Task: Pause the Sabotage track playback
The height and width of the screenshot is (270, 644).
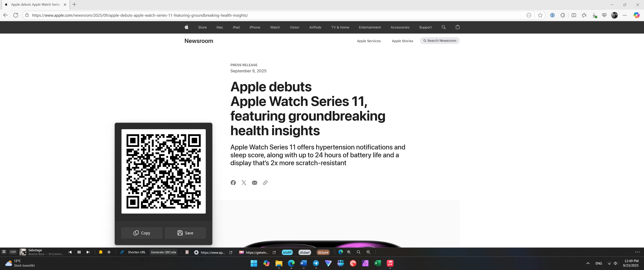Action: (x=79, y=252)
